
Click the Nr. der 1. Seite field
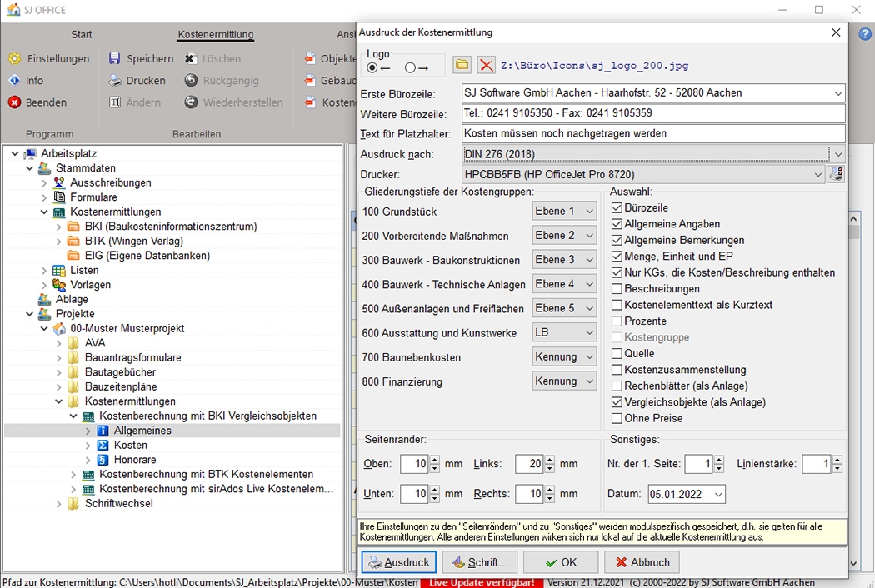[698, 464]
